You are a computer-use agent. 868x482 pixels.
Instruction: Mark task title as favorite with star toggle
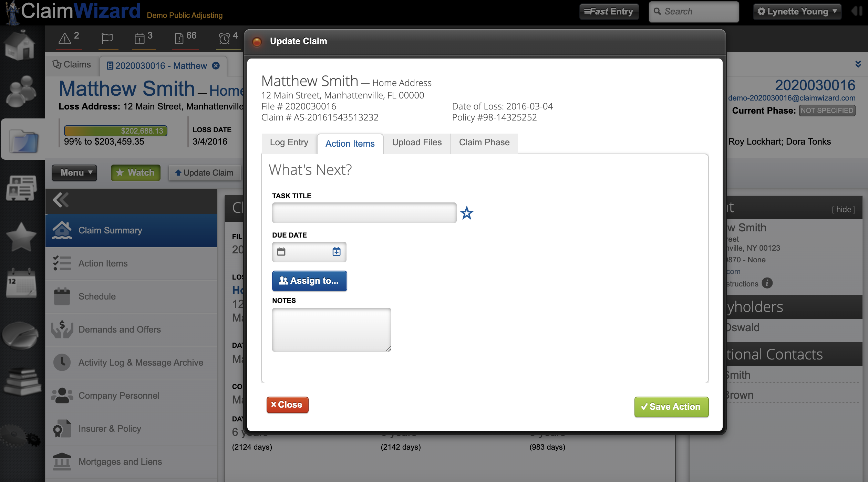click(x=467, y=213)
